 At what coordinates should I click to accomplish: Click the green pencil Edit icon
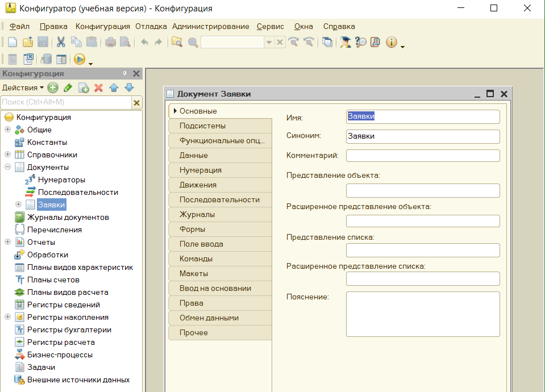coord(68,87)
